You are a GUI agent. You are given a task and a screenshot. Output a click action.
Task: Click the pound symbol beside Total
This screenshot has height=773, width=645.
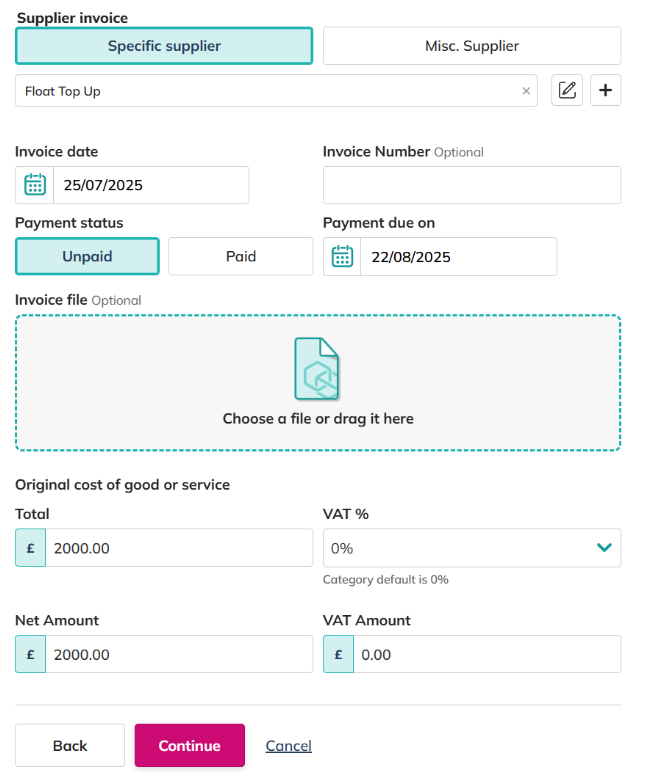(31, 548)
